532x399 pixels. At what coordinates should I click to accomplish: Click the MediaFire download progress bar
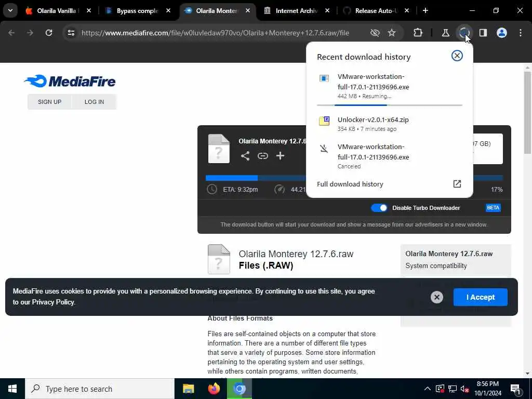[256, 178]
